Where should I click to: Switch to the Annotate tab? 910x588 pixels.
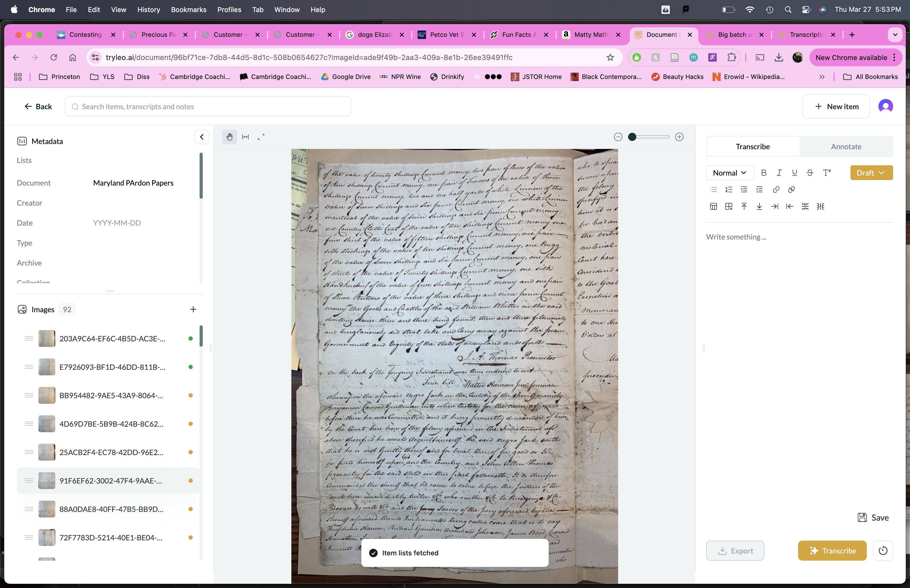(846, 147)
